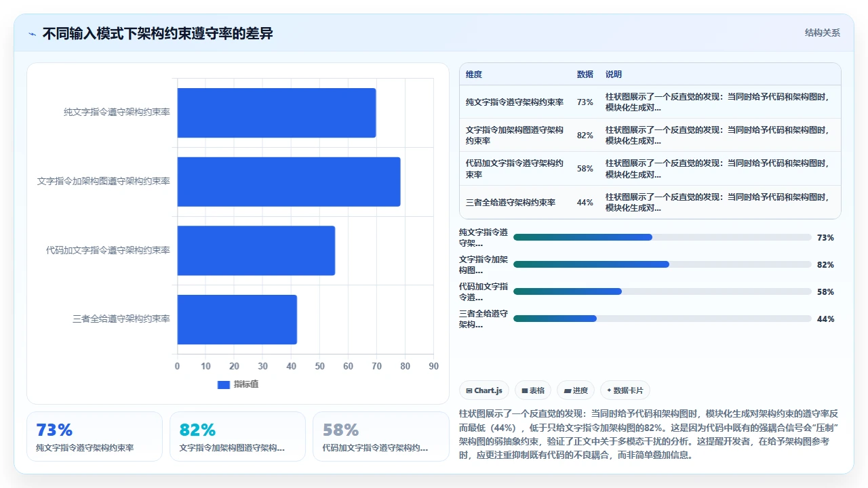
Task: Click the y-axis label 纯文字指令遵守架构约束率
Action: 117,113
